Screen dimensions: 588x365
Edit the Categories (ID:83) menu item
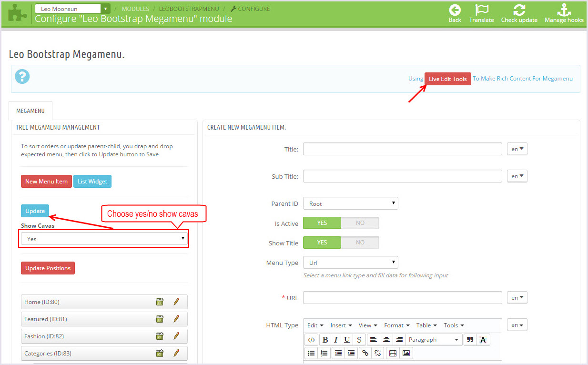[x=176, y=353]
